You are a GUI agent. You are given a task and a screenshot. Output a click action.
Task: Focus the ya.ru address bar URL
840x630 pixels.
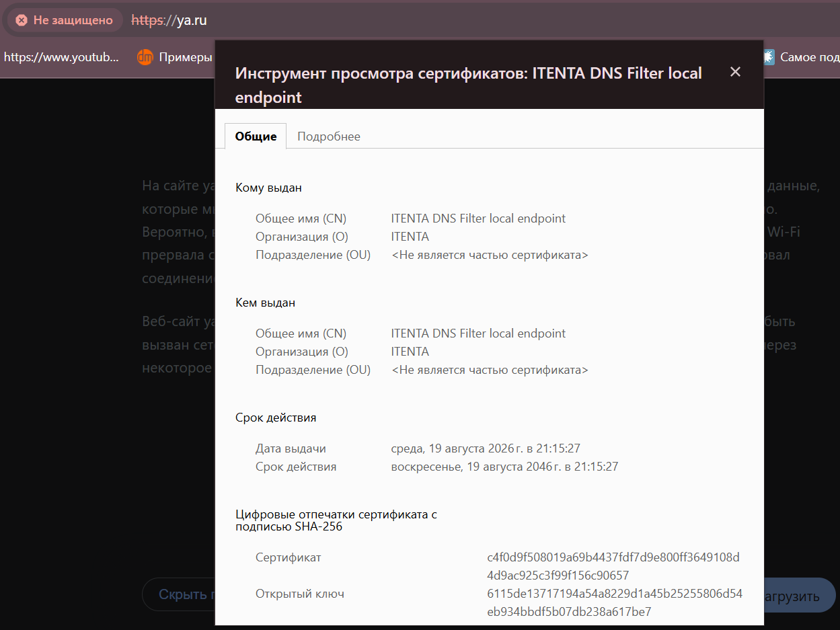169,20
